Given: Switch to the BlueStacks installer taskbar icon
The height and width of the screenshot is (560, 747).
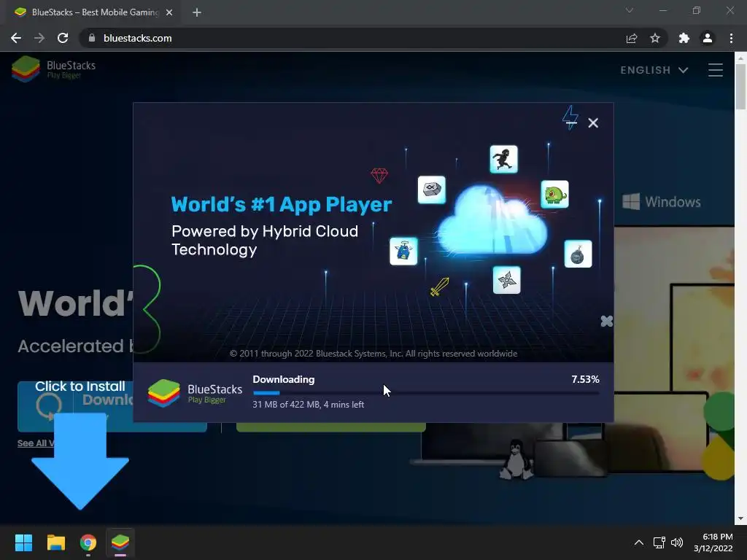Looking at the screenshot, I should 120,542.
